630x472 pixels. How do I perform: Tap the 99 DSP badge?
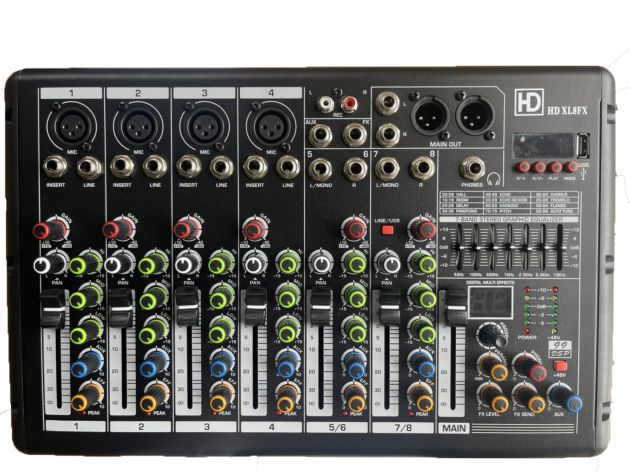click(558, 349)
